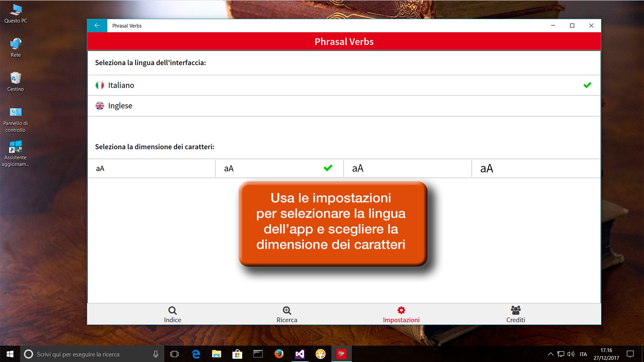Close the Phrasal Verbs window
644x362 pixels.
coord(591,25)
